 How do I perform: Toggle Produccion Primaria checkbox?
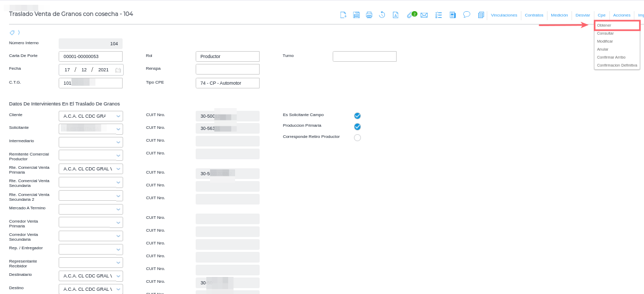[x=357, y=127]
